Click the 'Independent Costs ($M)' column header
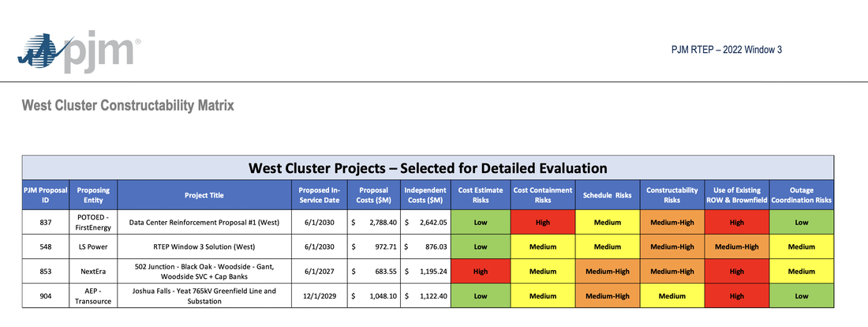This screenshot has height=327, width=868. click(x=425, y=195)
